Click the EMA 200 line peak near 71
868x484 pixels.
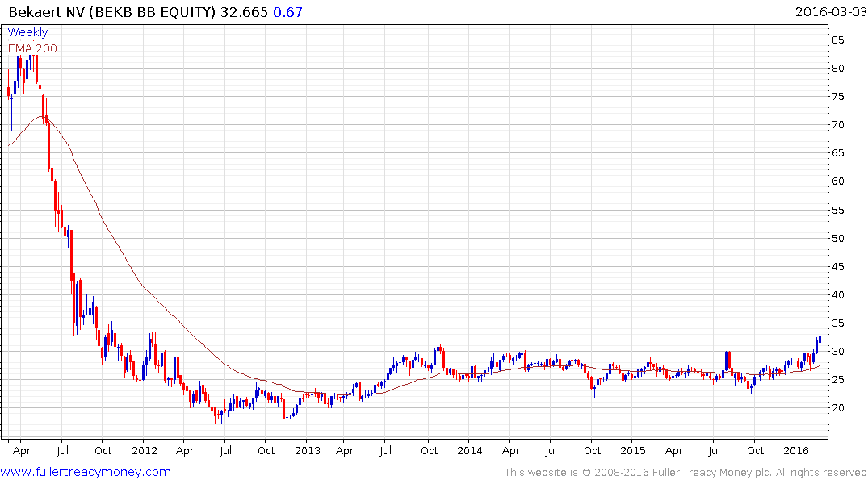tap(41, 117)
